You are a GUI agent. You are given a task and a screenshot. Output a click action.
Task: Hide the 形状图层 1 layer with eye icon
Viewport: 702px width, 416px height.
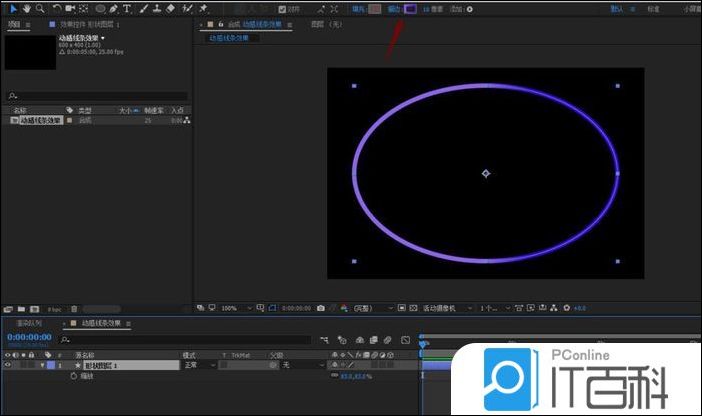(x=8, y=366)
